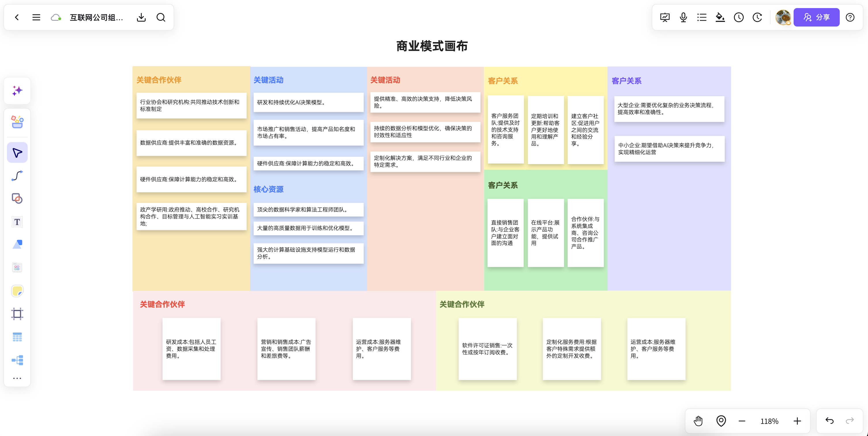Open the timer clock icon
868x436 pixels.
point(739,17)
